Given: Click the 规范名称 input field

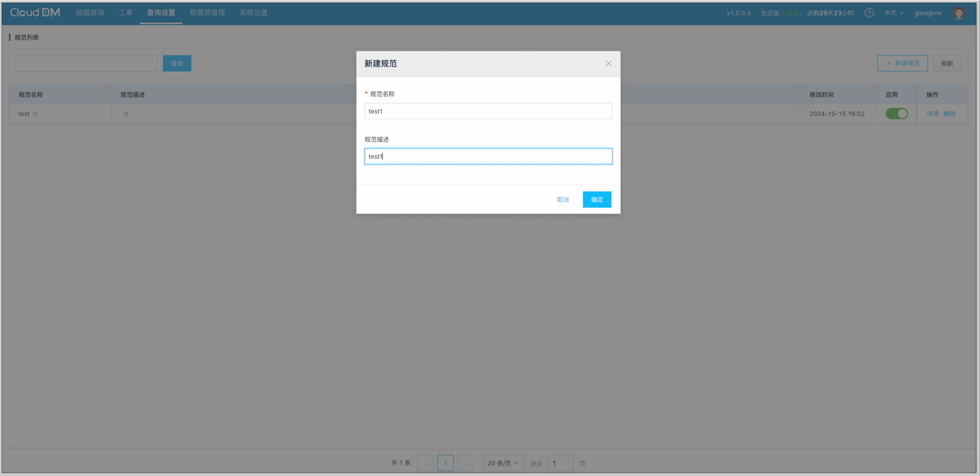Looking at the screenshot, I should [488, 111].
